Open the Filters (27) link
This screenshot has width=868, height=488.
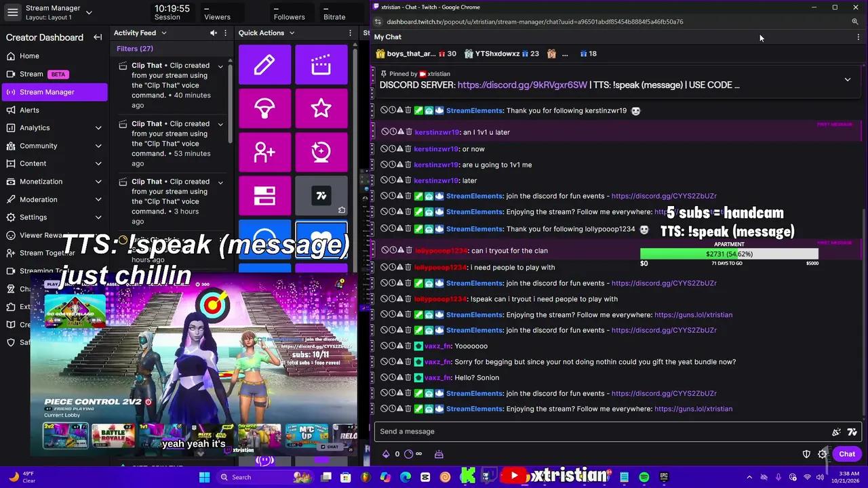click(135, 49)
